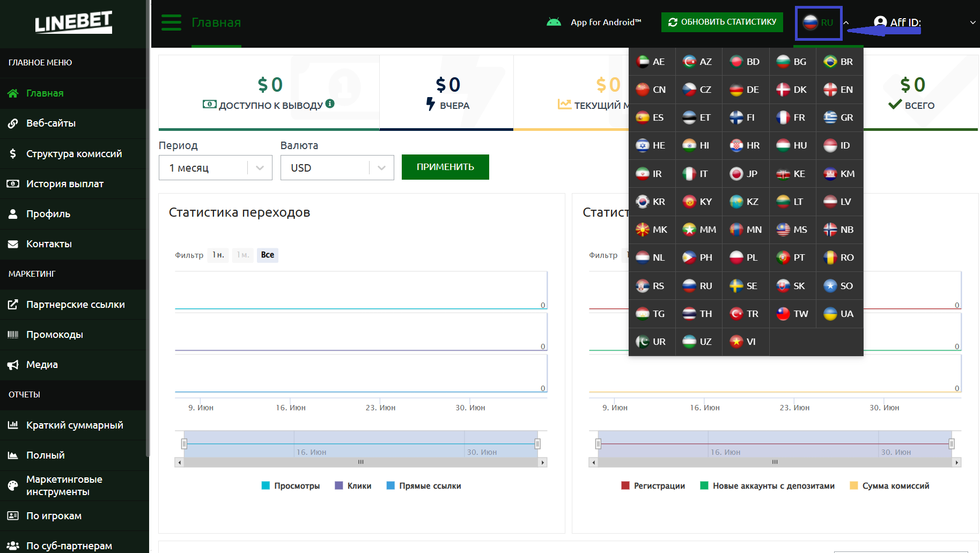The width and height of the screenshot is (980, 553).
Task: Select the 1м. filter on transitions chart
Action: [243, 255]
